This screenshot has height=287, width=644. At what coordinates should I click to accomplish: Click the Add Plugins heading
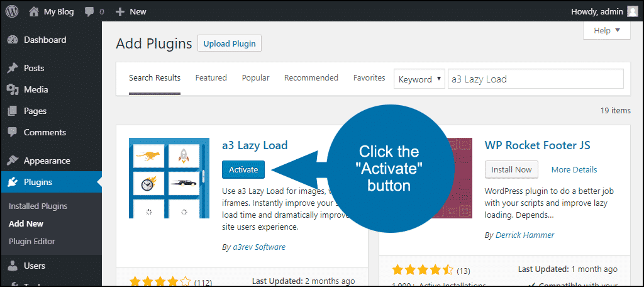click(154, 43)
